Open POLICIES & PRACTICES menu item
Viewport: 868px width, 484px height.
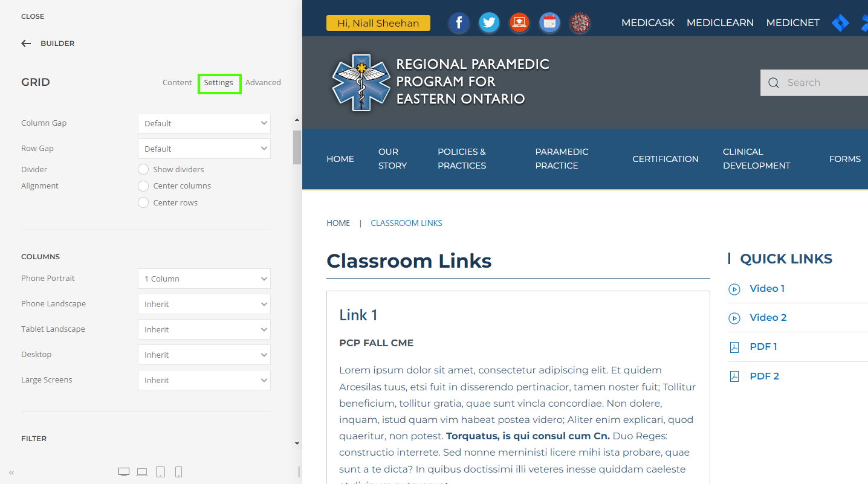click(462, 159)
